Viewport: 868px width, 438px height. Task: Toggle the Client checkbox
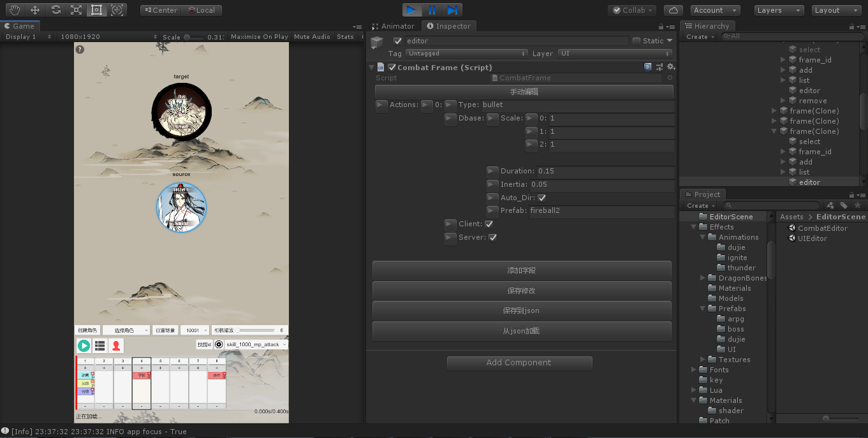489,224
